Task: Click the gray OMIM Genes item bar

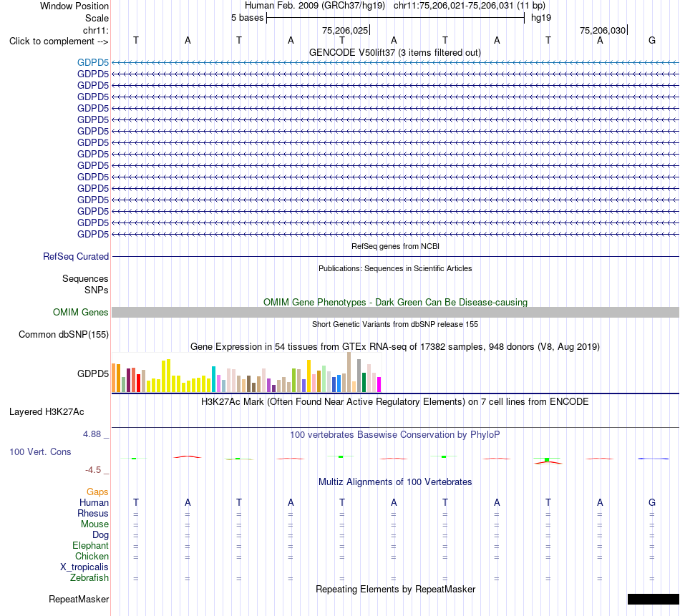Action: (x=395, y=312)
